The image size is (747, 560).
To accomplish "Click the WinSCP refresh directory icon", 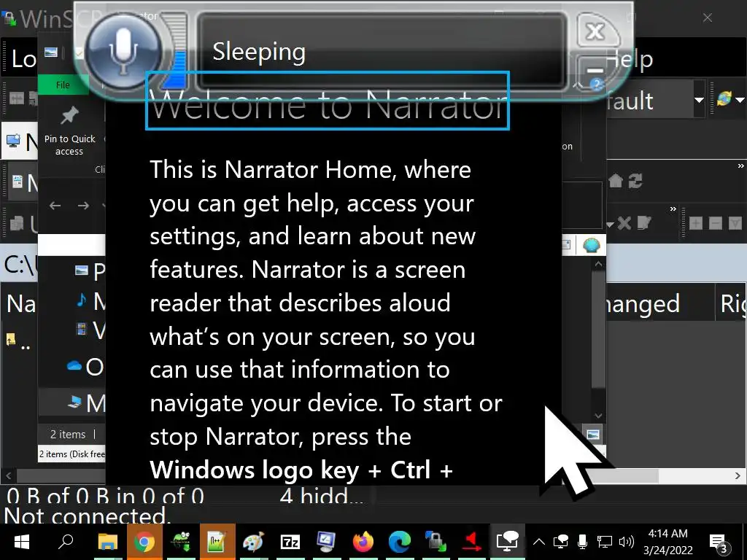I will tap(635, 181).
